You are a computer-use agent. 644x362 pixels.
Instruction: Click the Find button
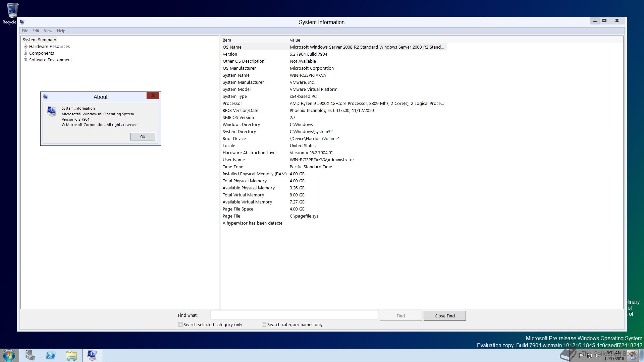coord(400,316)
